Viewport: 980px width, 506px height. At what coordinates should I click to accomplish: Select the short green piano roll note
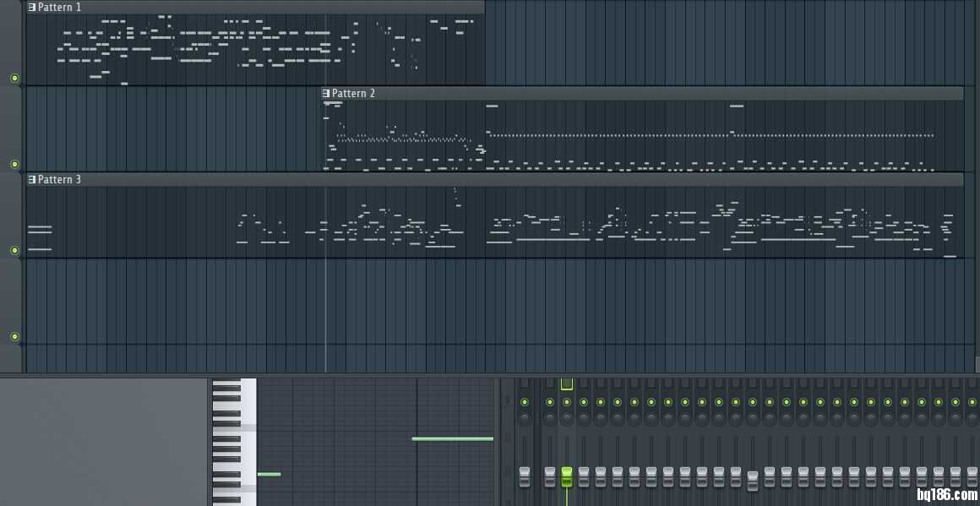[x=269, y=474]
